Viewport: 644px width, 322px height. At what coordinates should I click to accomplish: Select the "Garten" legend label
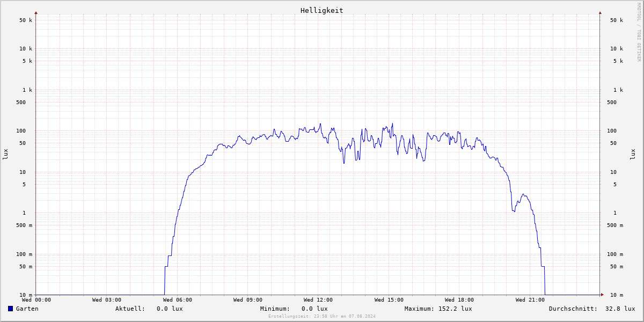point(27,309)
